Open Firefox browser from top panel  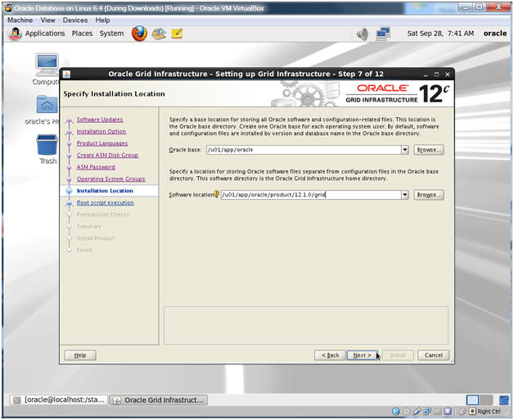(x=139, y=34)
